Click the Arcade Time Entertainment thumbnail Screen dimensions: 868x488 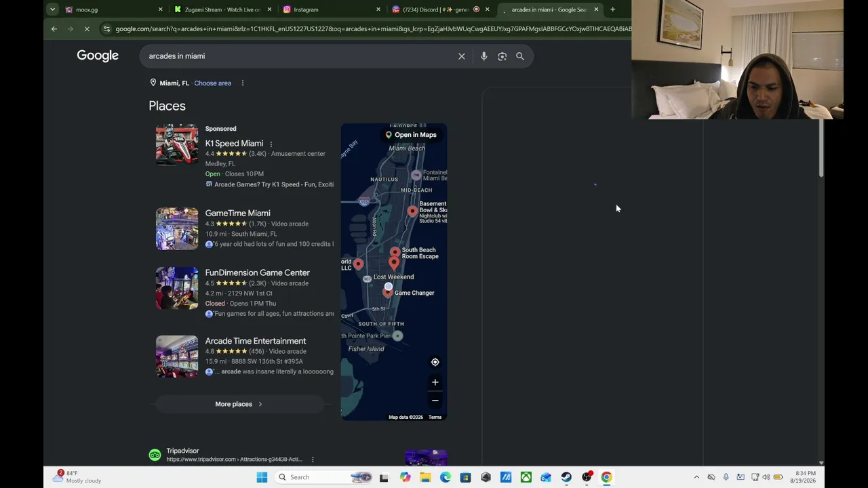[177, 357]
